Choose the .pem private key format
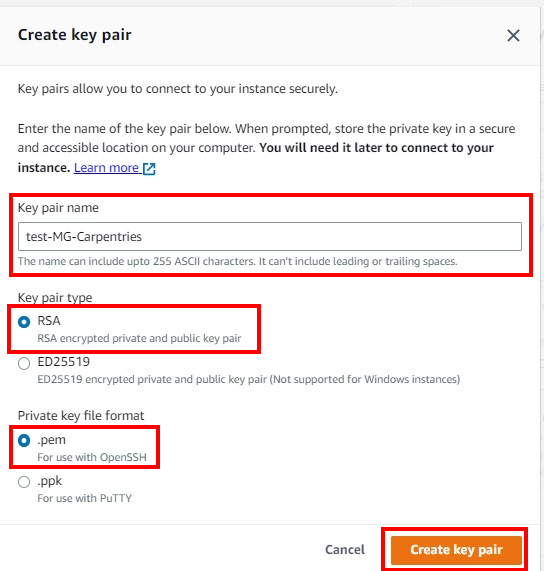The height and width of the screenshot is (571, 544). (x=24, y=441)
